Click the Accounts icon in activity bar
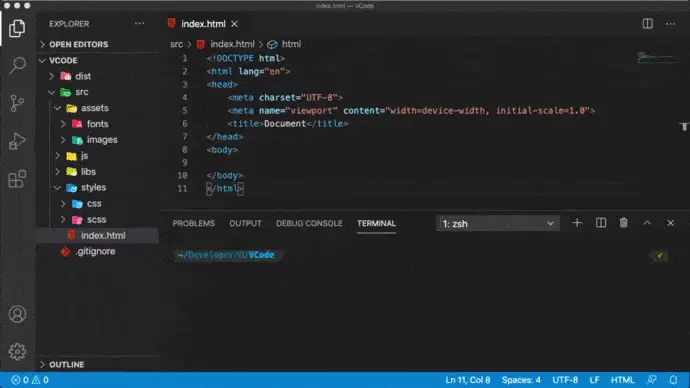The image size is (690, 388). [x=17, y=314]
